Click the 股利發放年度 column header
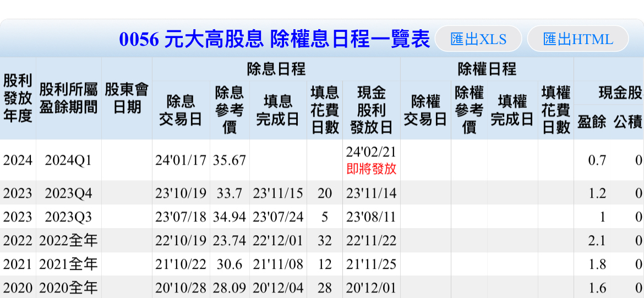Screen dimensions: 644x298 click(x=18, y=99)
